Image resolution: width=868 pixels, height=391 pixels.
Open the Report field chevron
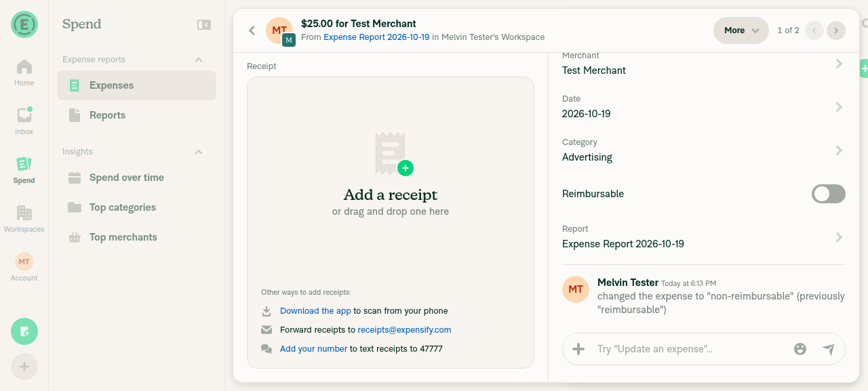tap(839, 237)
